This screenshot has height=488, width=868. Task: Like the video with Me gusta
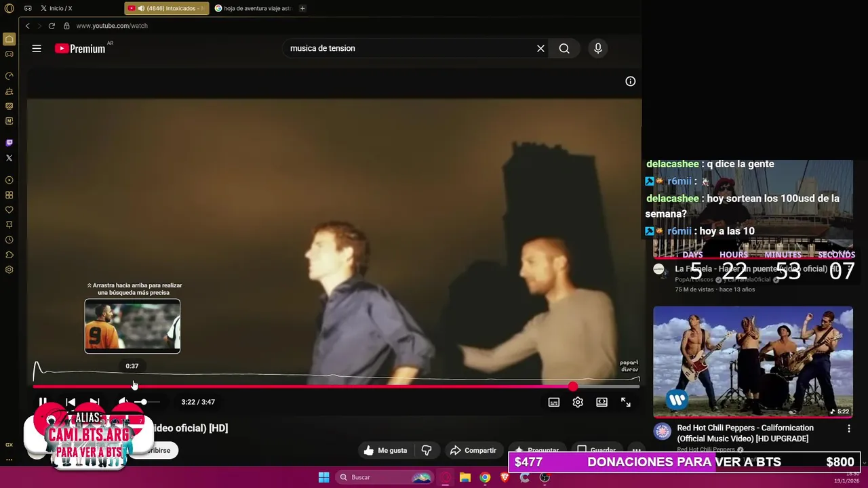coord(385,450)
